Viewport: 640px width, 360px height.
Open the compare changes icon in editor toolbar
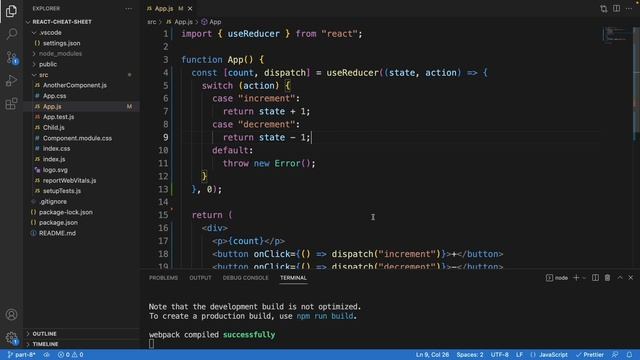click(x=604, y=9)
